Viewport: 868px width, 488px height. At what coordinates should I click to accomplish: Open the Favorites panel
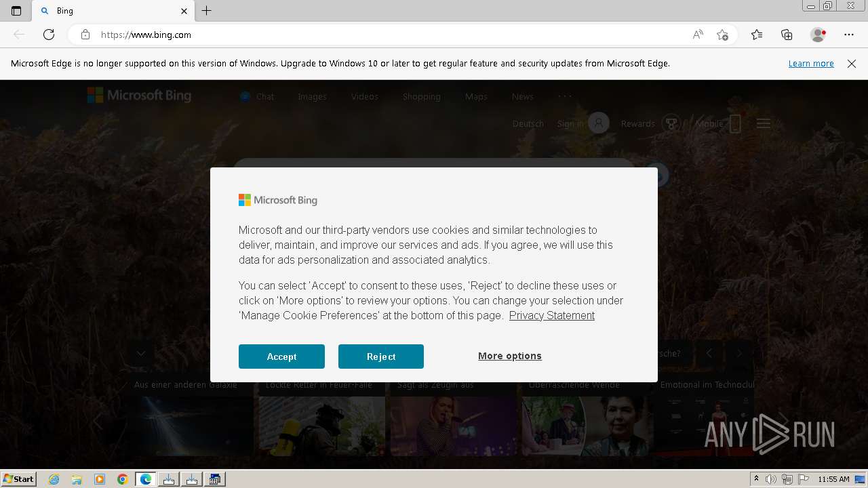coord(757,35)
